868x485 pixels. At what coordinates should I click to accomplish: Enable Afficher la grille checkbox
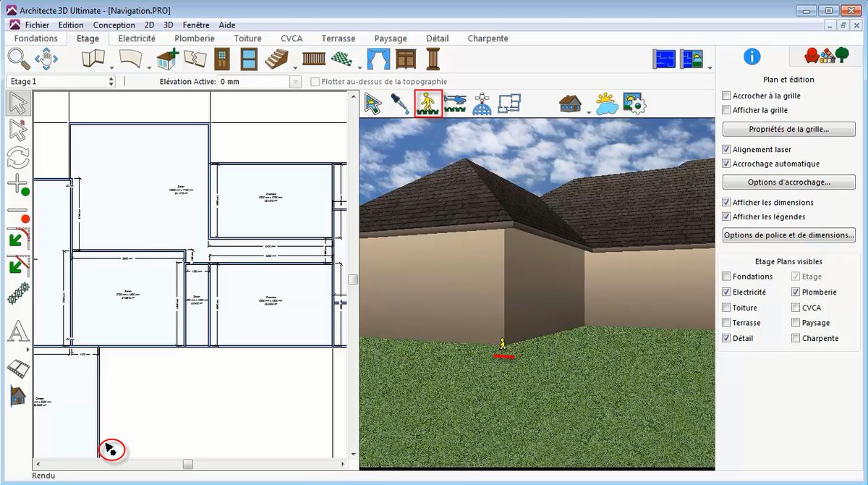pos(727,110)
